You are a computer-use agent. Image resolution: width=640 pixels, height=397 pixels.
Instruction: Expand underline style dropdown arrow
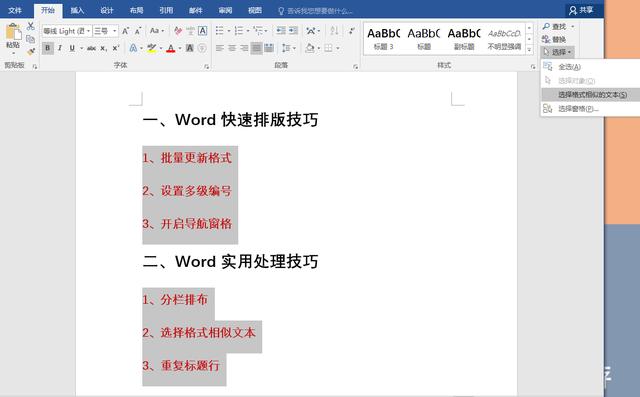tap(82, 48)
